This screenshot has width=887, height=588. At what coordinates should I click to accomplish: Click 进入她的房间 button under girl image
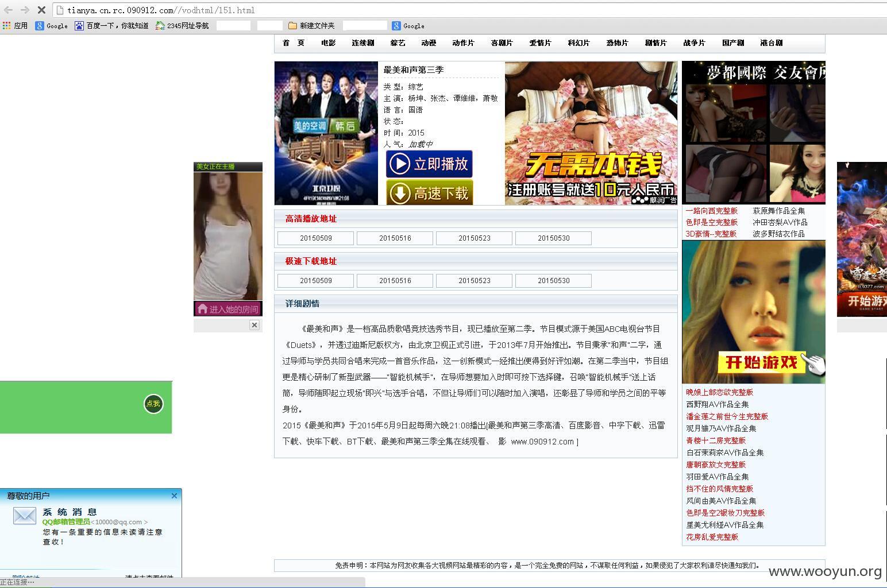pos(228,309)
